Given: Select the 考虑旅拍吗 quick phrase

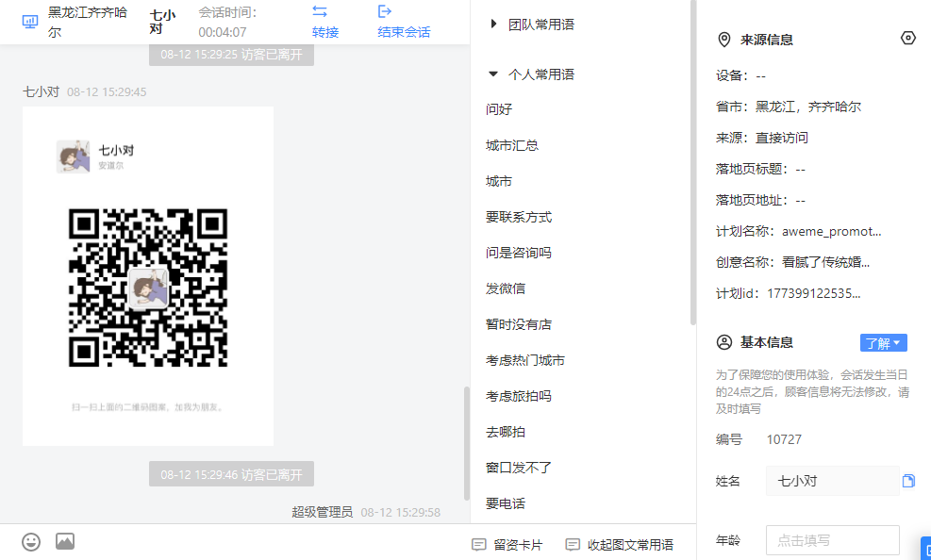Looking at the screenshot, I should pos(519,396).
